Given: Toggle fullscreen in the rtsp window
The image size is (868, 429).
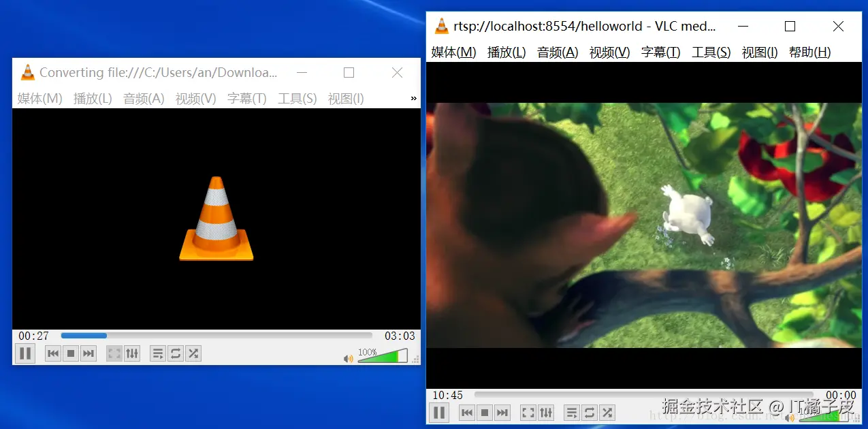Looking at the screenshot, I should click(528, 413).
